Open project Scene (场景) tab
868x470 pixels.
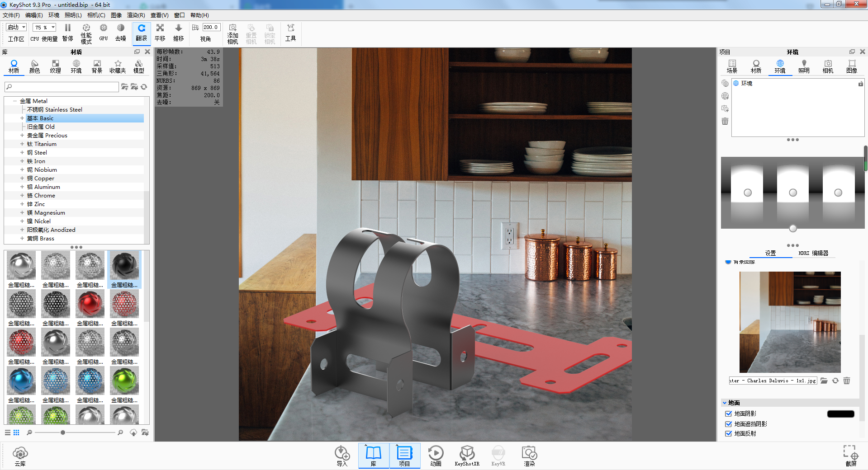coord(732,66)
